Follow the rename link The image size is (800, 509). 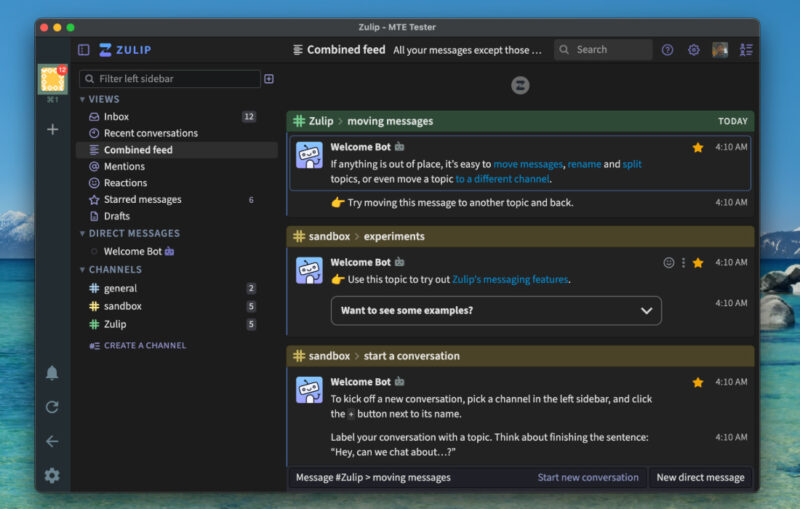pyautogui.click(x=584, y=164)
